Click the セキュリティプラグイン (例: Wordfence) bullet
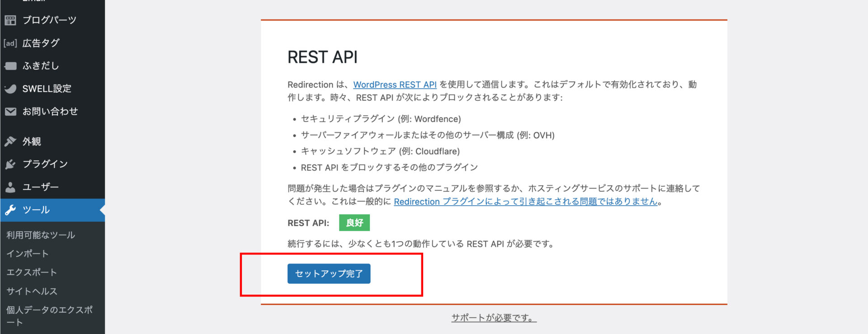Screen dimensions: 868x334 point(381,119)
